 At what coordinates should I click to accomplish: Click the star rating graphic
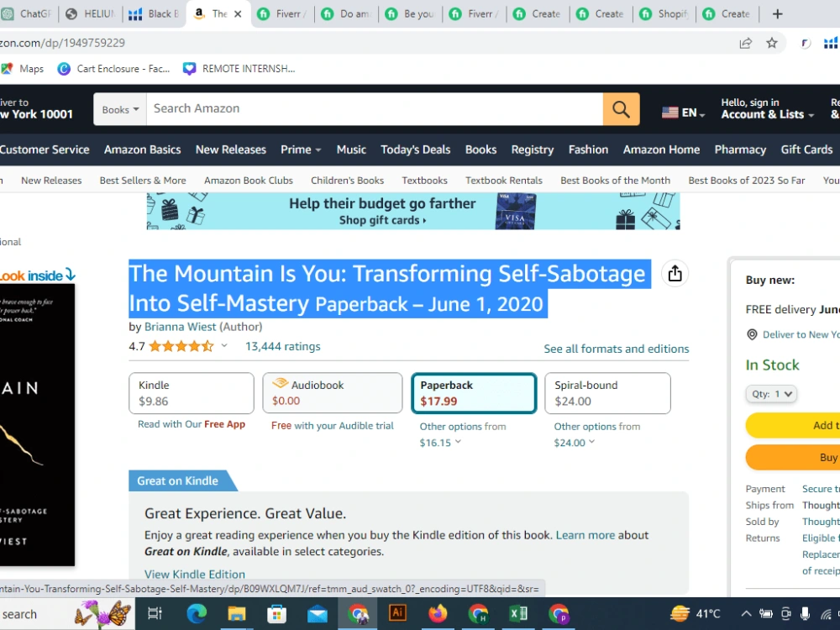tap(181, 347)
